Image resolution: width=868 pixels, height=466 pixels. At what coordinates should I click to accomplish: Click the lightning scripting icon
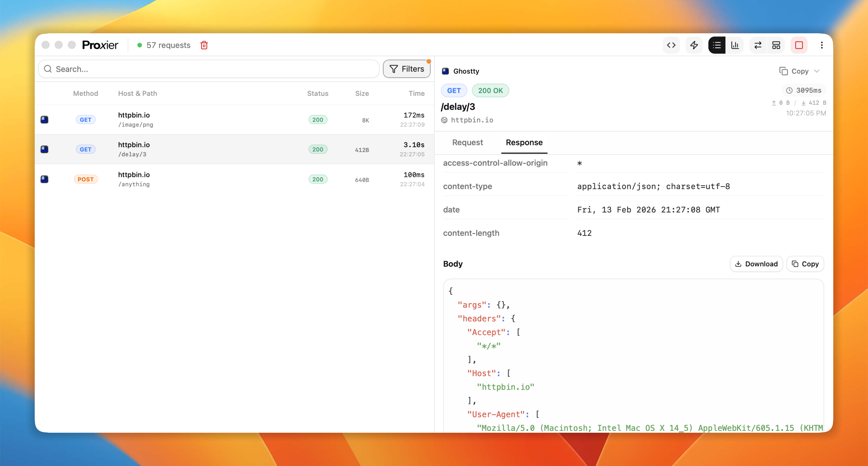[x=694, y=45]
